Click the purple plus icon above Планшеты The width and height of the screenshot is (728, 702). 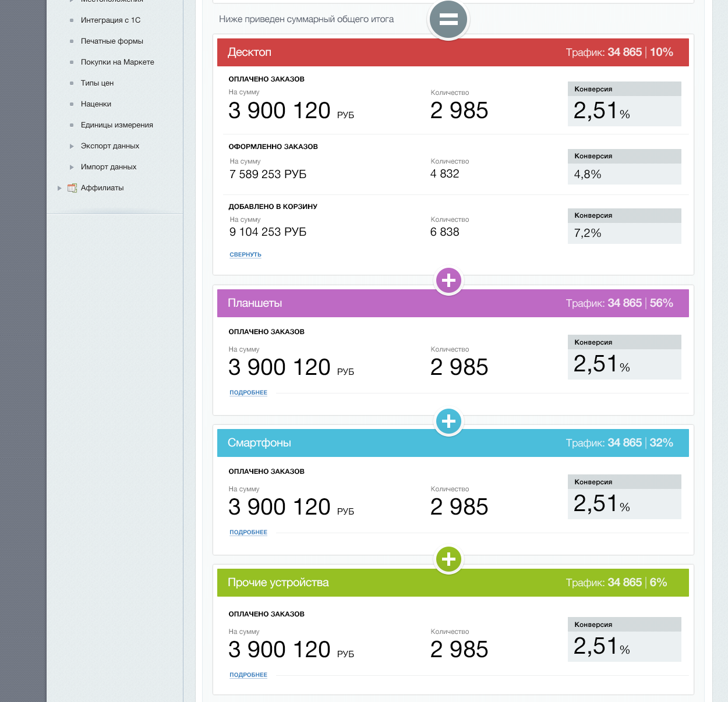[x=448, y=281]
